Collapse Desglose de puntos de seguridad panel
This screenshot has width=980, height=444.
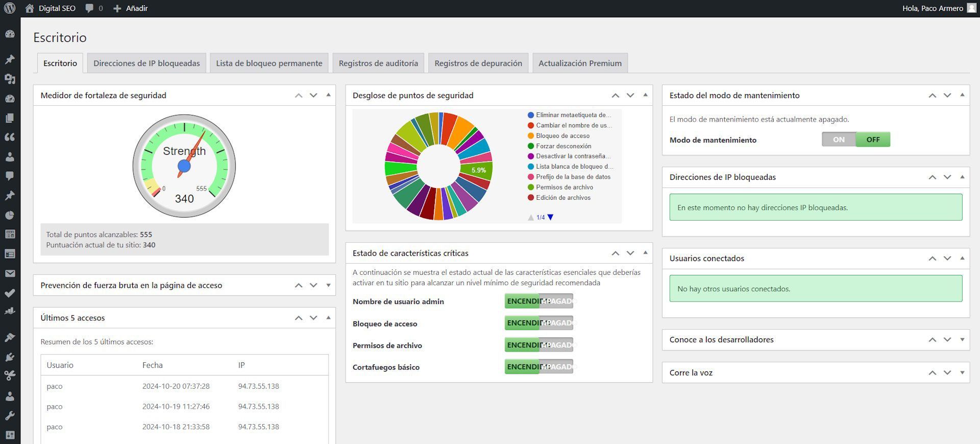[645, 95]
